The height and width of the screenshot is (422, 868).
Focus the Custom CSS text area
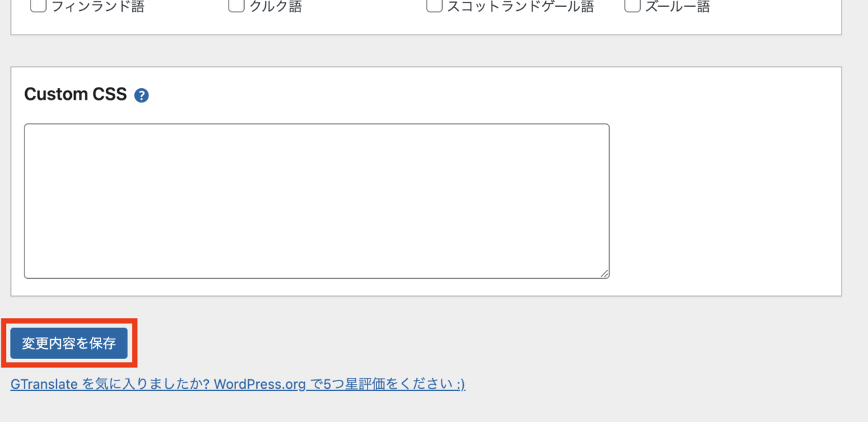[x=317, y=201]
